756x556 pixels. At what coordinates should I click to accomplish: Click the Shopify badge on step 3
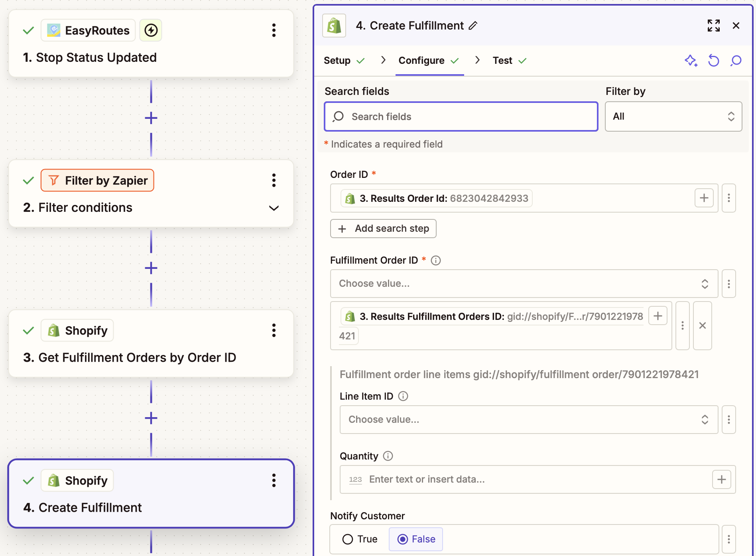pyautogui.click(x=77, y=330)
